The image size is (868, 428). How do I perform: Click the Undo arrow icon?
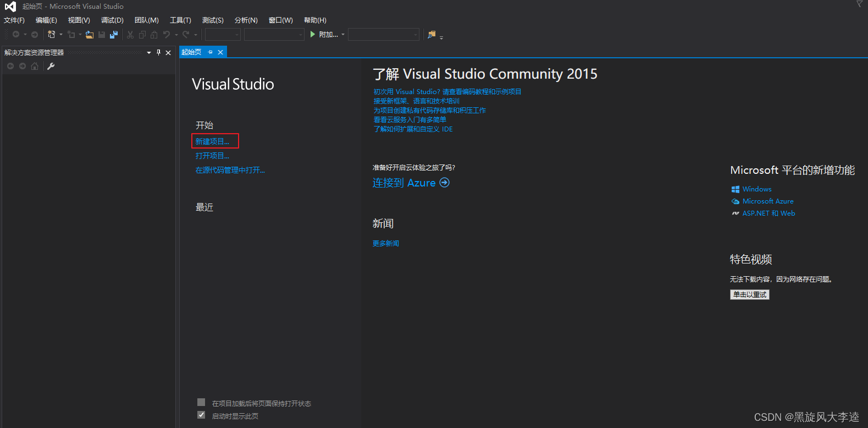[167, 34]
